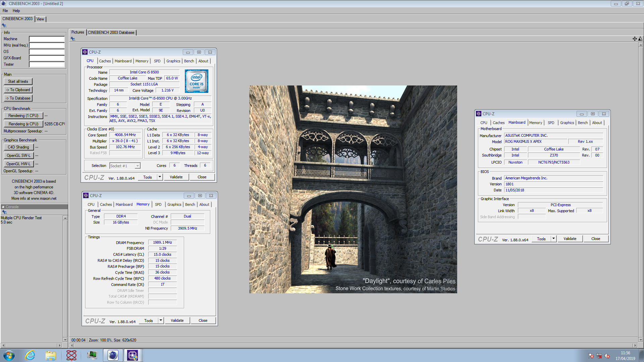Viewport: 644px width, 362px height.
Task: Open the Action Center flag tray icon
Action: click(x=591, y=356)
